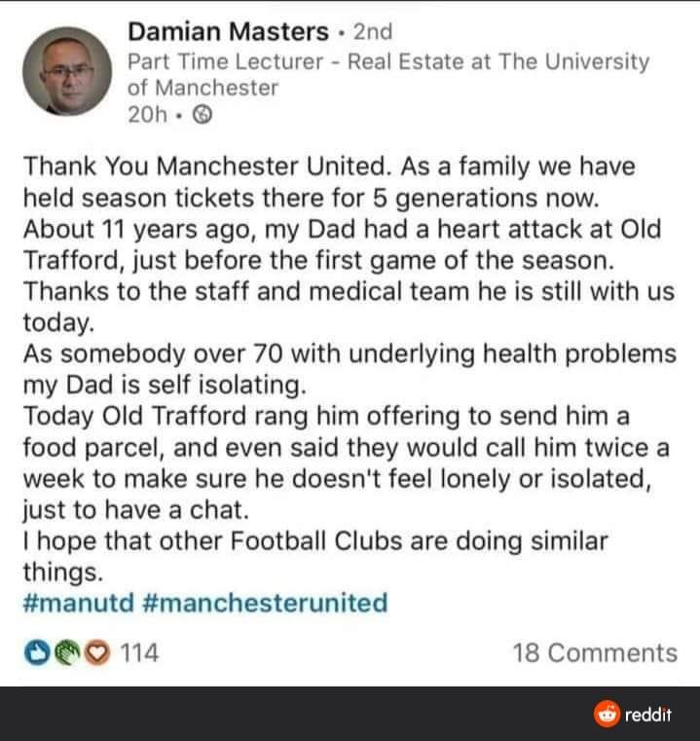Follow the #manchesterunited hashtag
The image size is (700, 741).
(x=265, y=603)
